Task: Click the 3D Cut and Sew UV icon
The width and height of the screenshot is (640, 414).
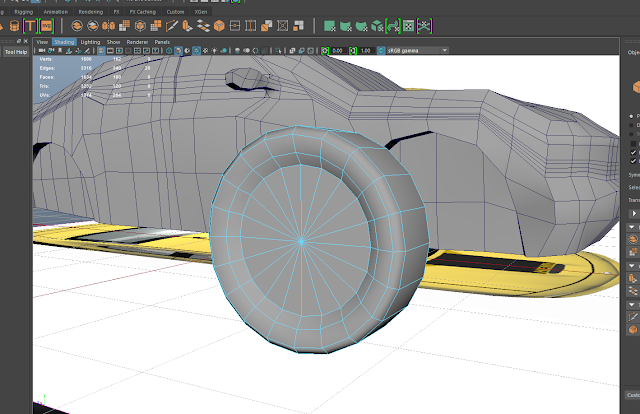Action: click(x=424, y=26)
